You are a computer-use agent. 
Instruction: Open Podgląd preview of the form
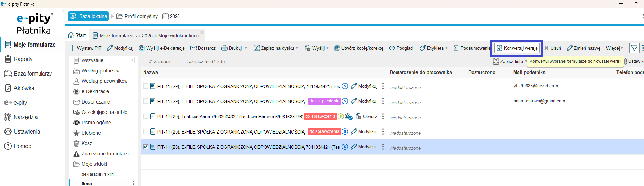click(401, 48)
